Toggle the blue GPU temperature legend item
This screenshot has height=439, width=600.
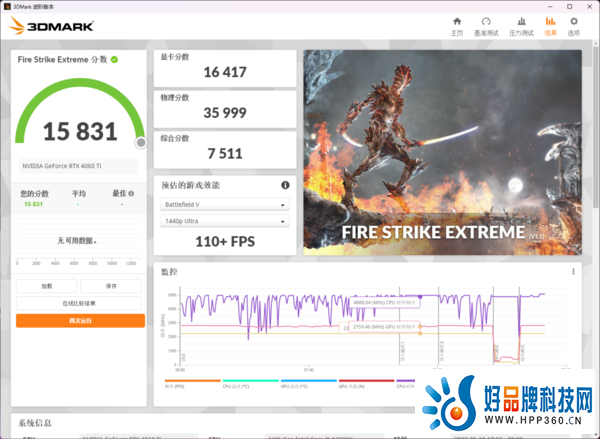coord(308,384)
